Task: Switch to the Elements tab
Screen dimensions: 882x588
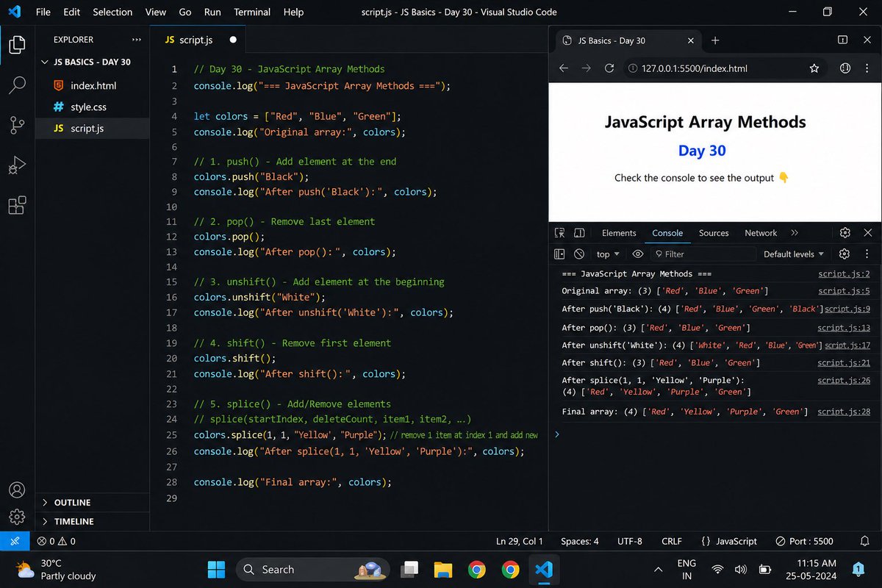Action: 619,233
